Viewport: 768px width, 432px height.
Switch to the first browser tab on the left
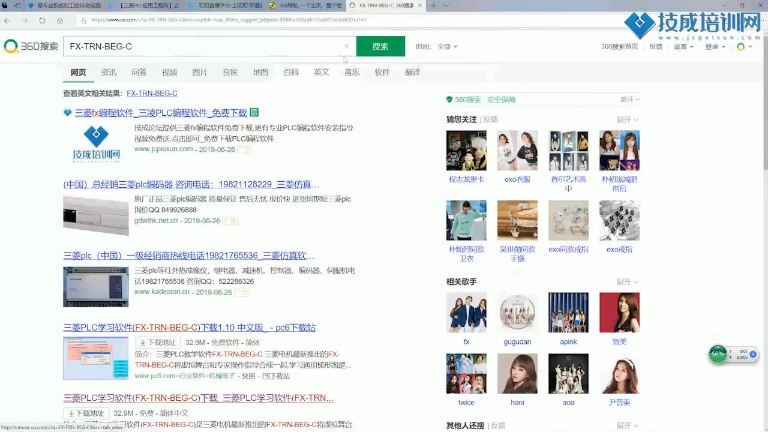coord(64,5)
